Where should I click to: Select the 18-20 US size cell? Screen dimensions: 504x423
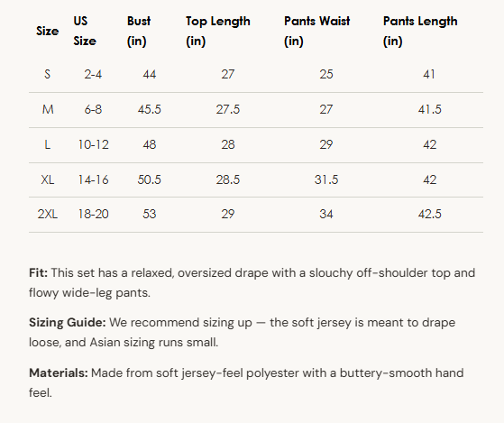click(x=93, y=214)
